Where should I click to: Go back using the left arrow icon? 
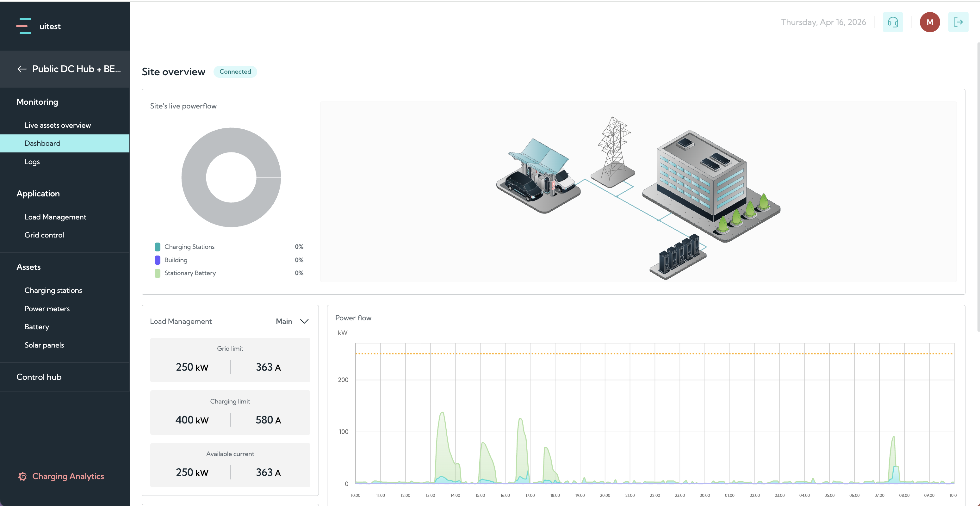click(x=22, y=69)
